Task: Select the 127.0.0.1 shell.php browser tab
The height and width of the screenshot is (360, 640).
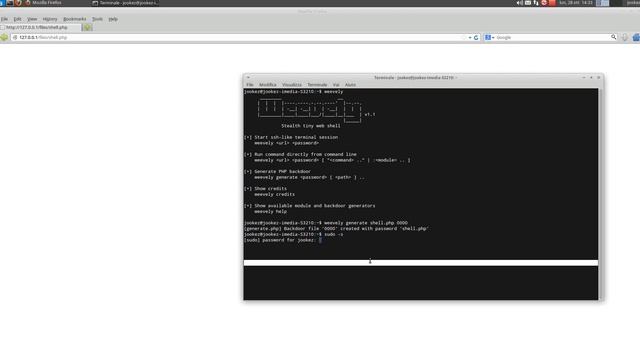Action: [40, 27]
